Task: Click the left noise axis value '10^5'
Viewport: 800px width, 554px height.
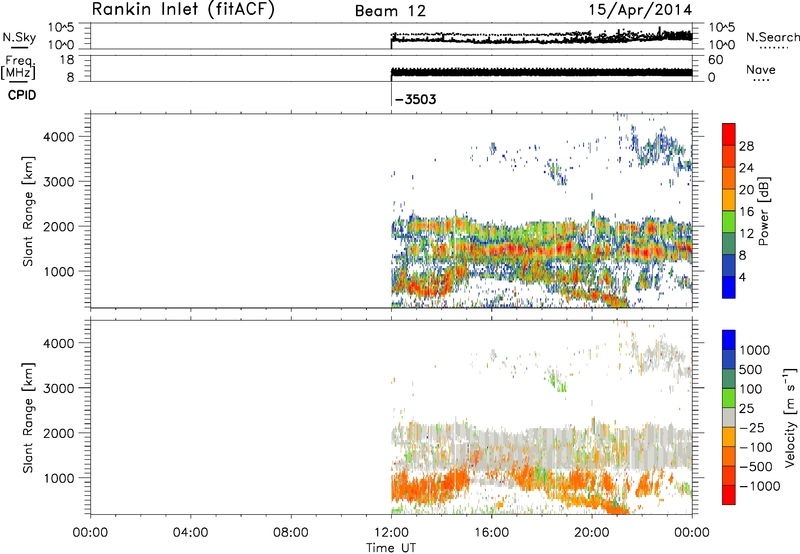Action: click(x=61, y=28)
